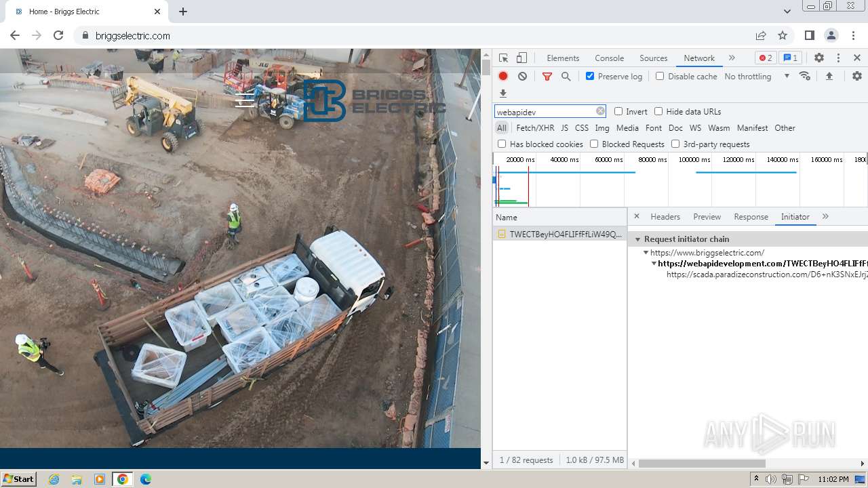Viewport: 868px width, 488px height.
Task: Filter requests by Img
Action: click(x=601, y=127)
